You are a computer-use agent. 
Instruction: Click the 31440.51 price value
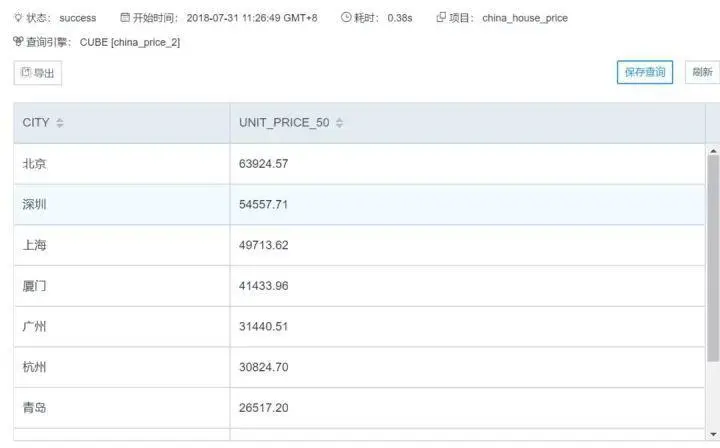pos(264,326)
